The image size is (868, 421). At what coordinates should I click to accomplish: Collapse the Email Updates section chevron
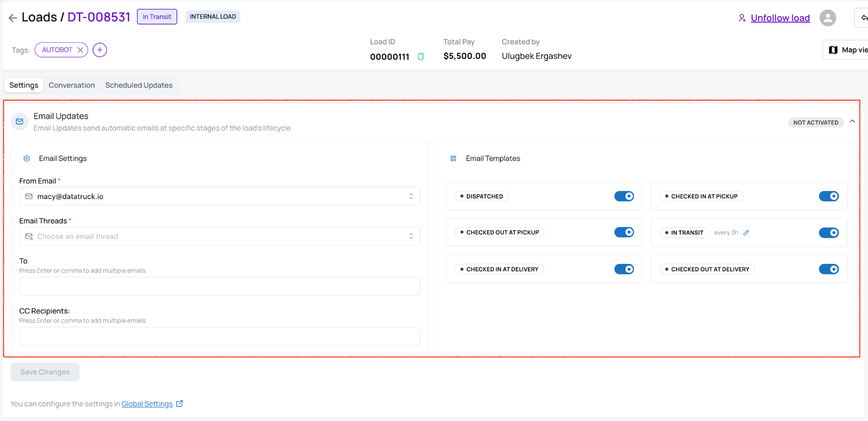click(852, 122)
